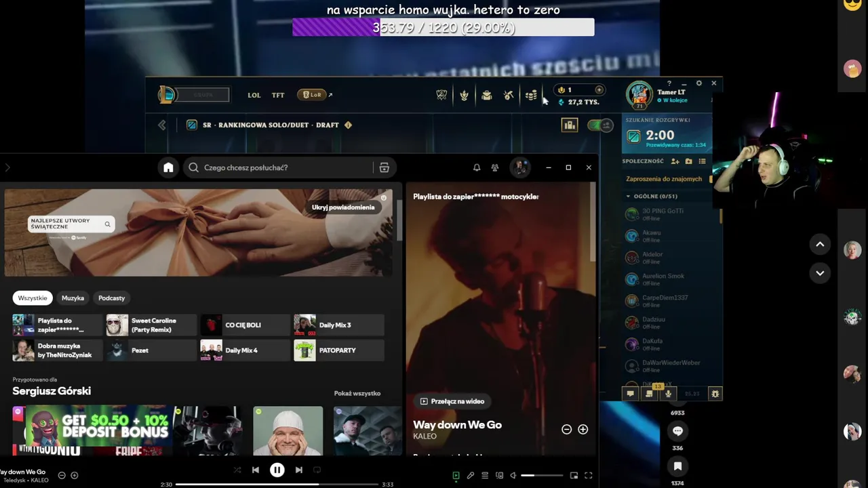Image resolution: width=868 pixels, height=488 pixels.
Task: Open League profile crest icon
Action: pyautogui.click(x=464, y=95)
